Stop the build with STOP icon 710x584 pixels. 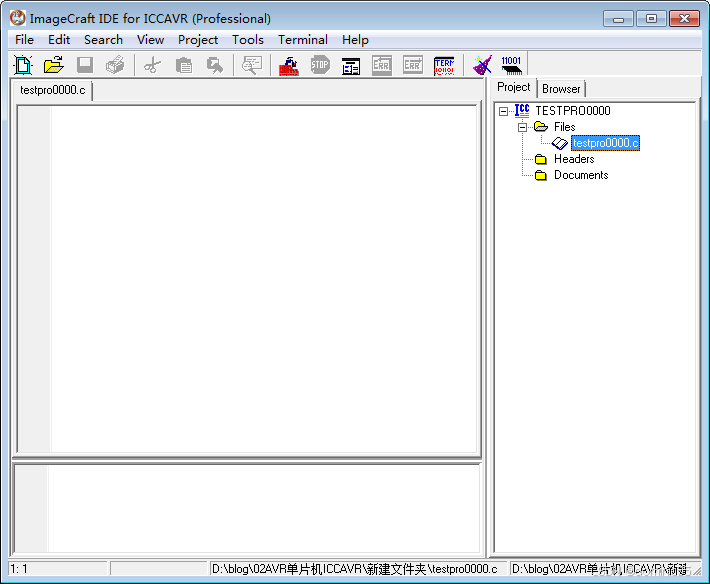pyautogui.click(x=320, y=65)
